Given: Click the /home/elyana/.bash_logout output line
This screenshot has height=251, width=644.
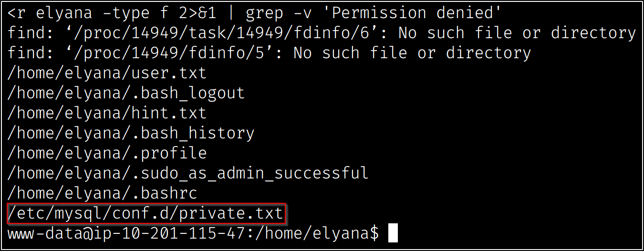Looking at the screenshot, I should [x=126, y=93].
